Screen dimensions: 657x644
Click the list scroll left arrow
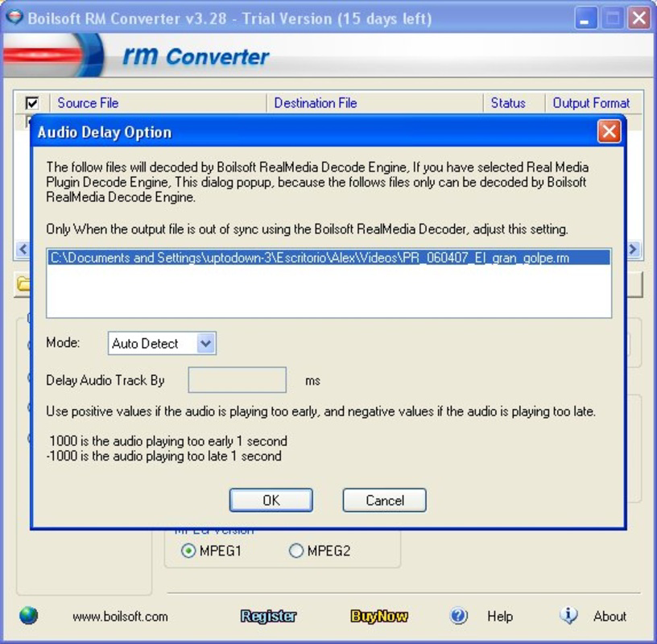coord(23,249)
